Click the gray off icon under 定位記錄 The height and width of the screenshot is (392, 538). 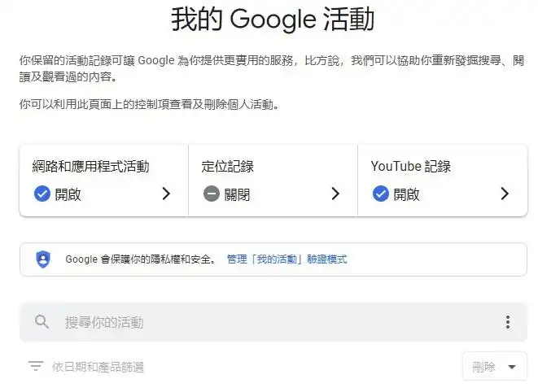[212, 194]
